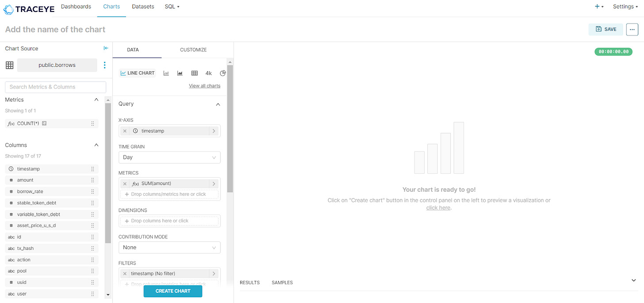Viewport: 644px width, 303px height.
Task: Click the control panel scrollbar
Action: [230, 129]
